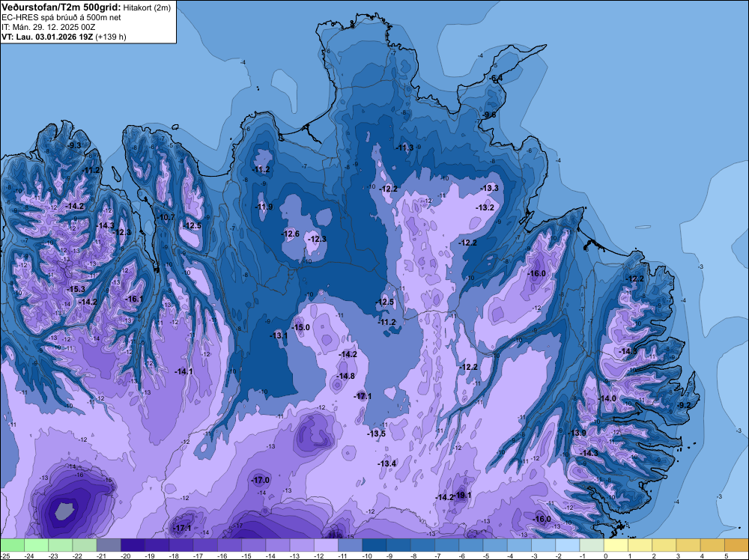The width and height of the screenshot is (749, 560).
Task: Click the "-6.4" temperature label
Action: click(496, 78)
